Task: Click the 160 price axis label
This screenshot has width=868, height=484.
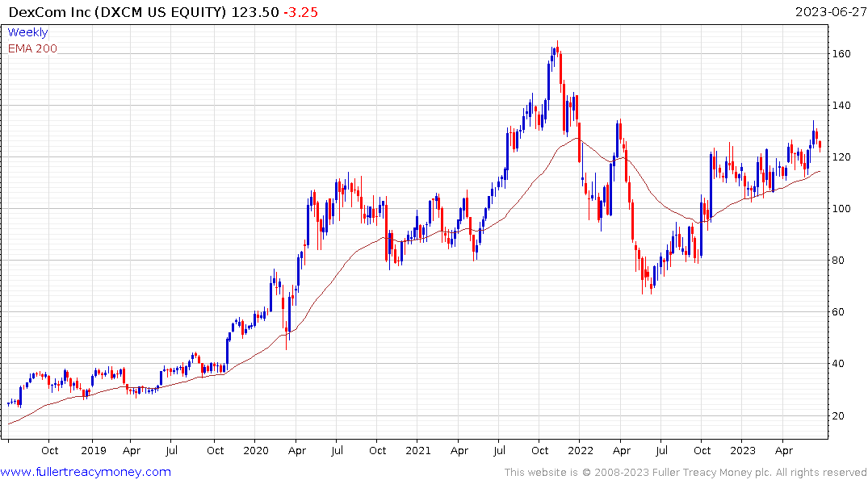Action: pos(841,54)
